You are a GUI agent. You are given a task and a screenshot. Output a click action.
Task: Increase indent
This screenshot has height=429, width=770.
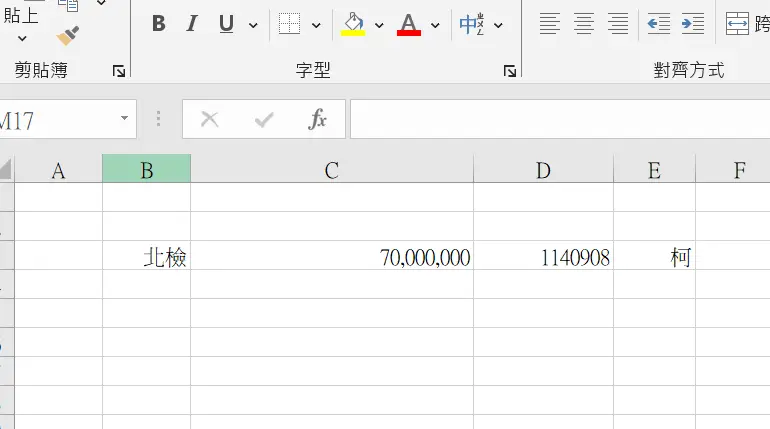click(693, 24)
